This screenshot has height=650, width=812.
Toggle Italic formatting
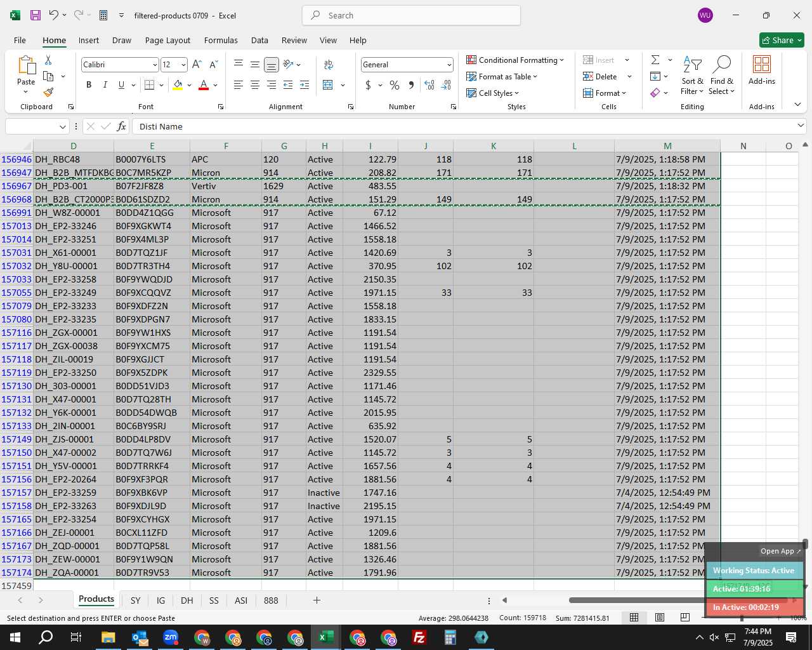point(105,84)
